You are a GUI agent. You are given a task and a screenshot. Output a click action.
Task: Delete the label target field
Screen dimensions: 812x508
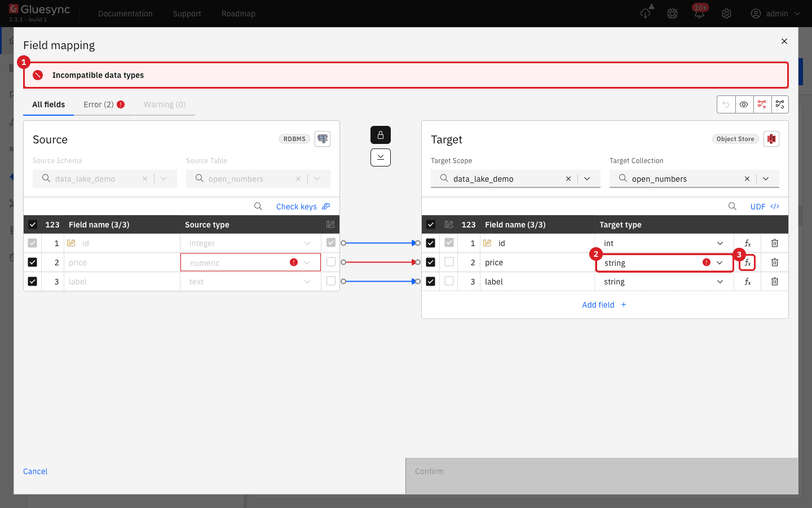coord(775,282)
